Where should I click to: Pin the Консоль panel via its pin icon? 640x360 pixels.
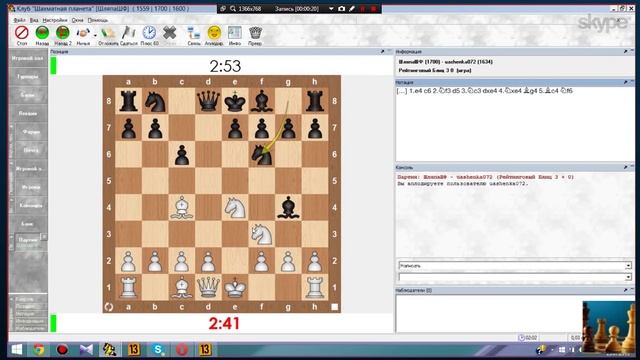click(x=625, y=167)
